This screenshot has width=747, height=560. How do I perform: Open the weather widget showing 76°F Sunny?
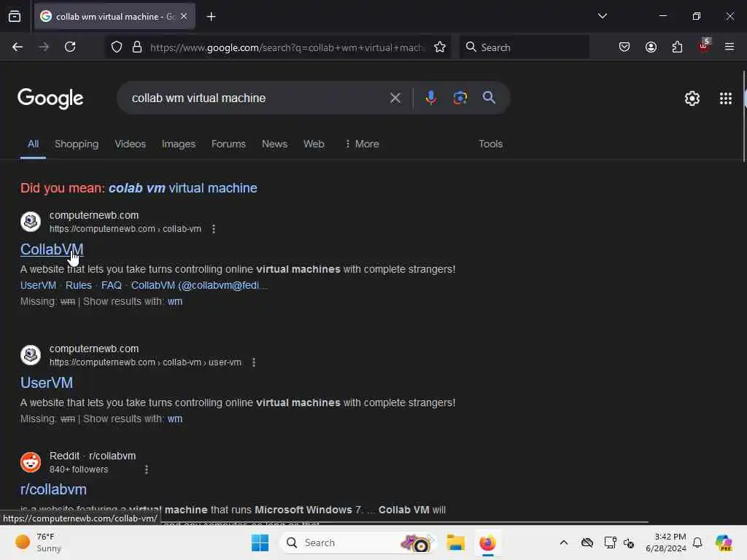[39, 542]
